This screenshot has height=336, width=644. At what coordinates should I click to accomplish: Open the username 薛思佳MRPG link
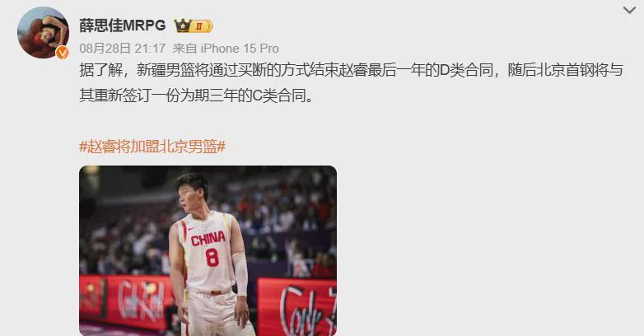coord(123,26)
